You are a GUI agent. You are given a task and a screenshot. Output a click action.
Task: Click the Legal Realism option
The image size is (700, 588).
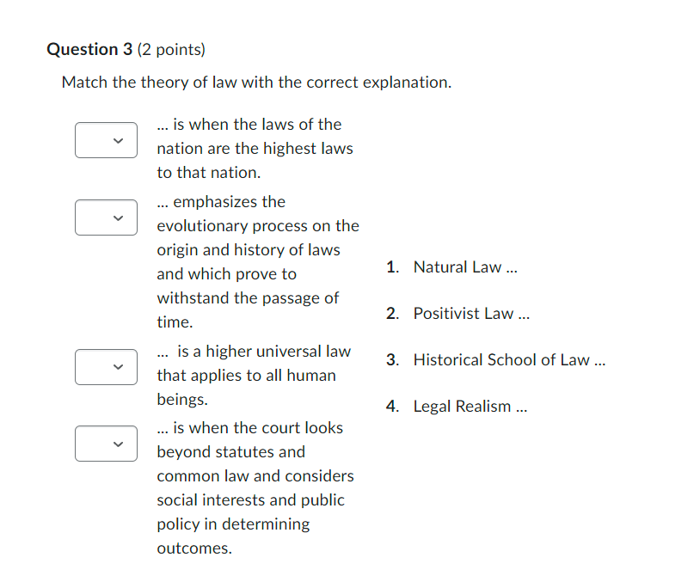click(470, 406)
